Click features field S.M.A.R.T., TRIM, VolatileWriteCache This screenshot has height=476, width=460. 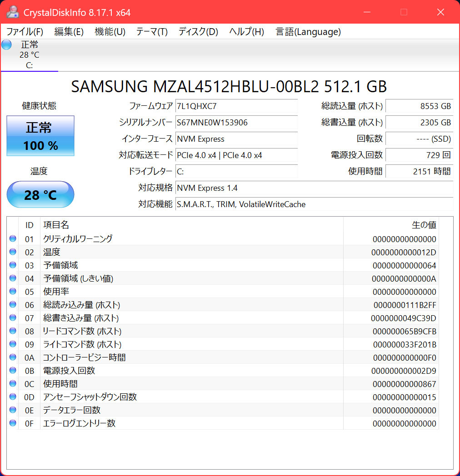(x=314, y=204)
